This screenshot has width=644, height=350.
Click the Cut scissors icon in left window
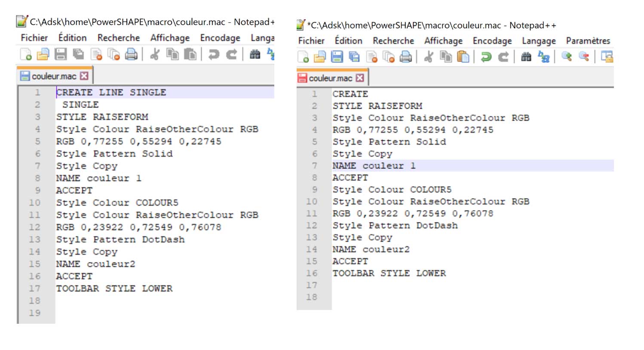pyautogui.click(x=155, y=54)
